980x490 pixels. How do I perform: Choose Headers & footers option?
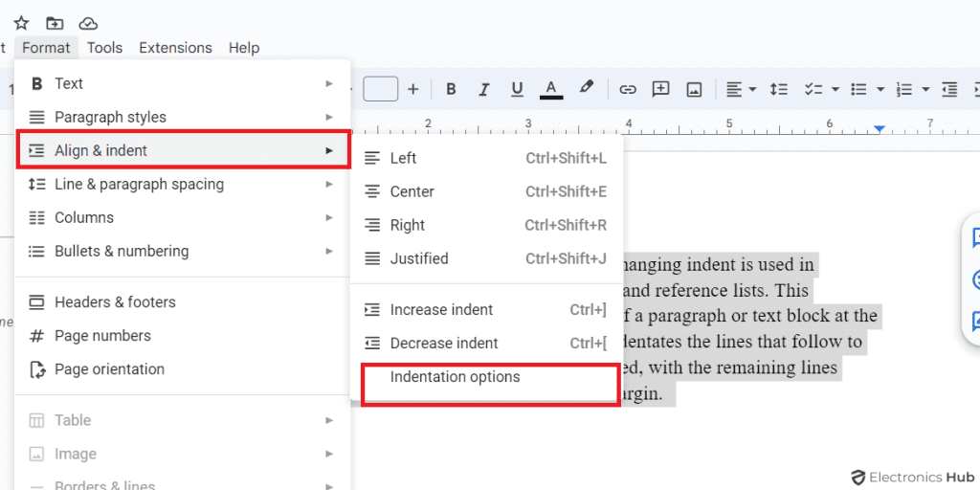tap(182, 302)
